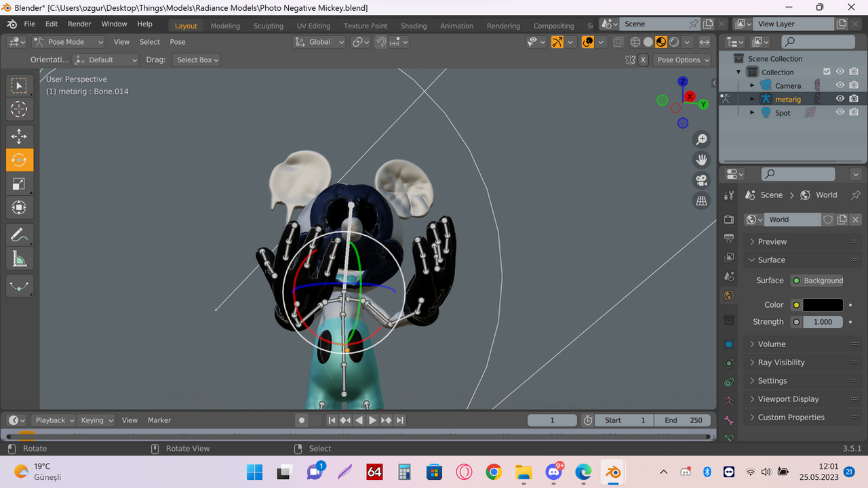
Task: Toggle X-ray display button
Action: 618,42
